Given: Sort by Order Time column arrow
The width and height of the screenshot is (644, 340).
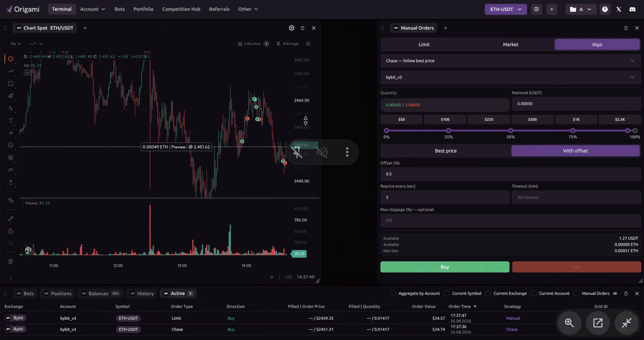Looking at the screenshot, I should pyautogui.click(x=475, y=306).
